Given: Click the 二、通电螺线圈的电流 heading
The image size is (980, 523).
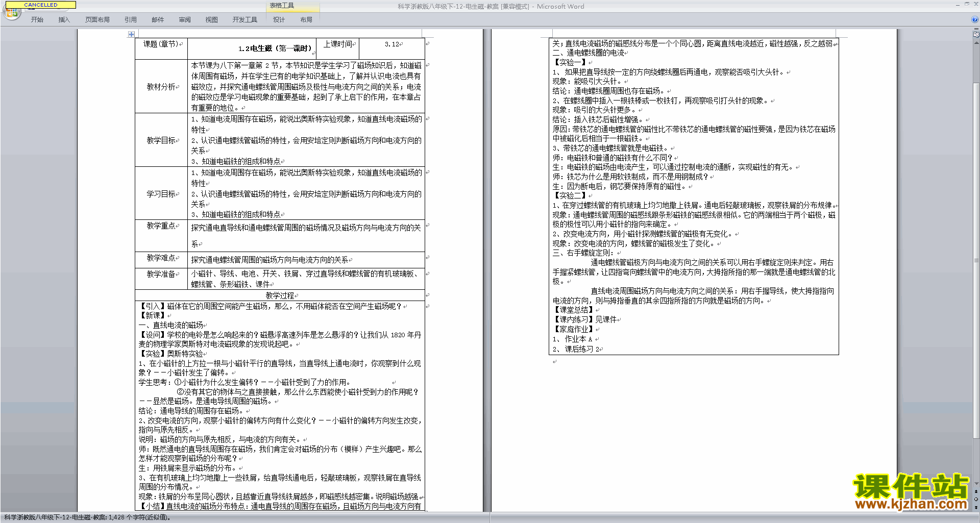Looking at the screenshot, I should point(590,53).
